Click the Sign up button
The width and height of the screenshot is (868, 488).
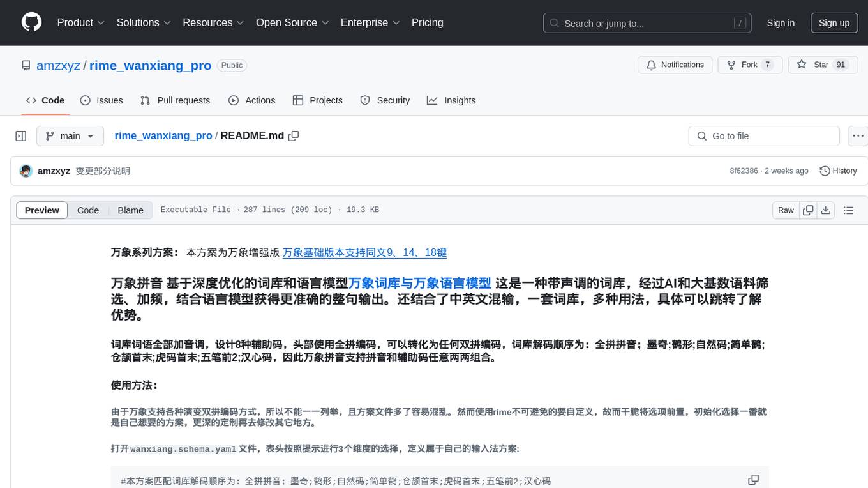click(x=834, y=23)
